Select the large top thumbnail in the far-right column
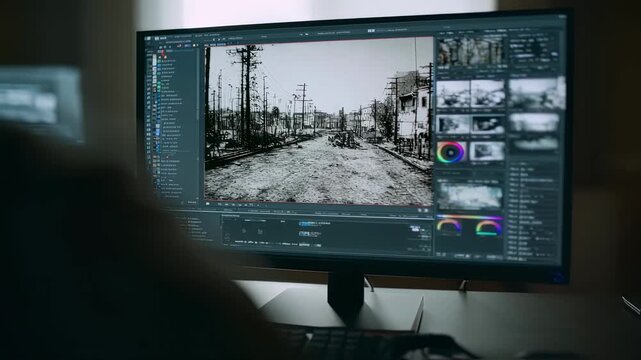 tap(537, 94)
